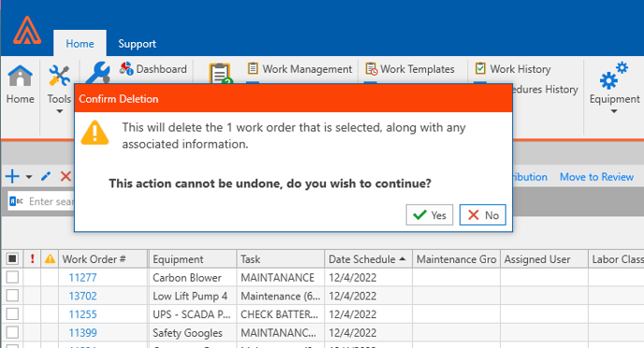The width and height of the screenshot is (644, 348).
Task: Toggle the select-all checkbox in header
Action: click(12, 259)
